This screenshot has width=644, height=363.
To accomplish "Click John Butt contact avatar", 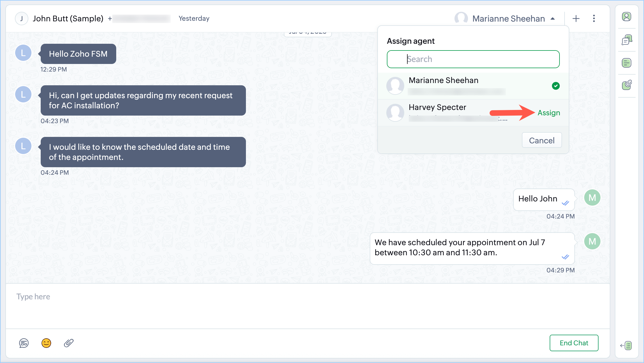I will (x=22, y=19).
